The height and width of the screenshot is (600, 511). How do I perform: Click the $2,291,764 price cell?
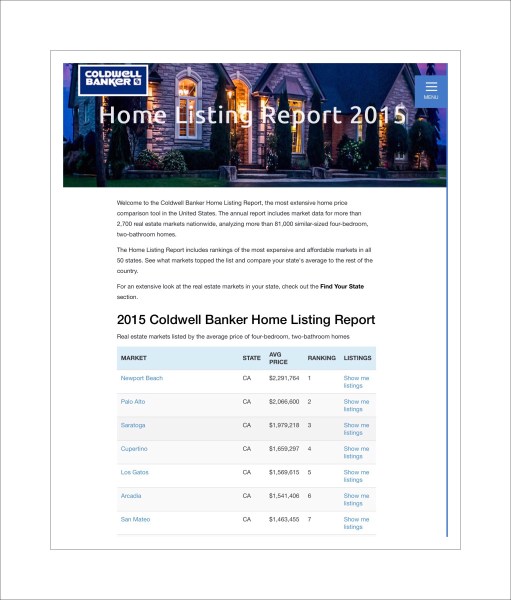point(284,378)
